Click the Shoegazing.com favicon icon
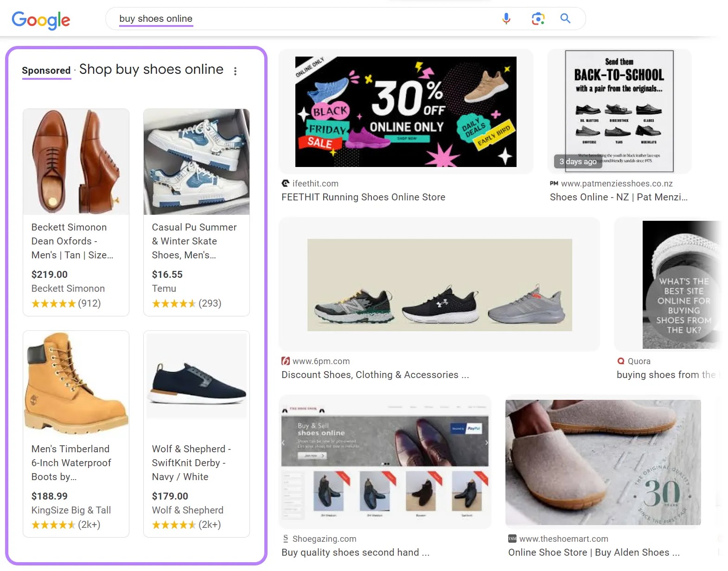This screenshot has height=571, width=728. (x=285, y=539)
